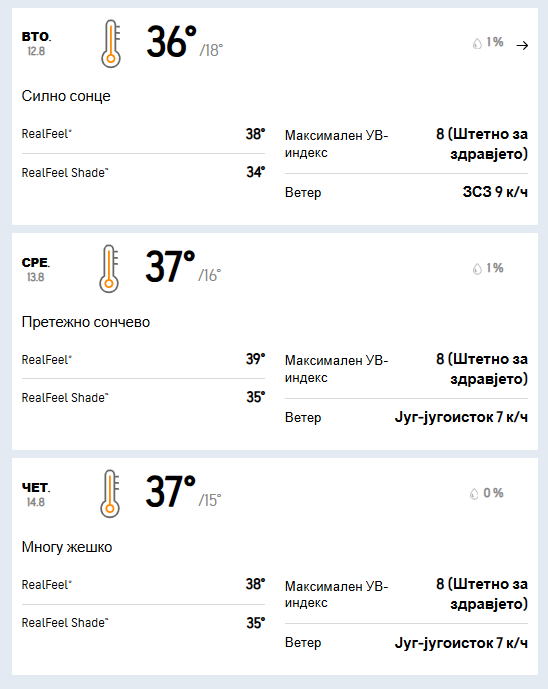548x689 pixels.
Task: Click the Thursday 14.8 thermometer icon
Action: [x=110, y=493]
